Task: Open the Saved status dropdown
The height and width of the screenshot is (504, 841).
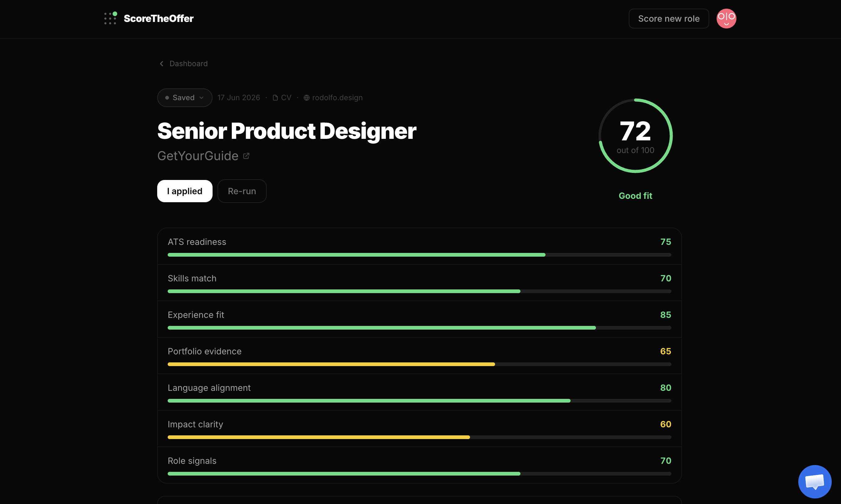Action: (184, 97)
